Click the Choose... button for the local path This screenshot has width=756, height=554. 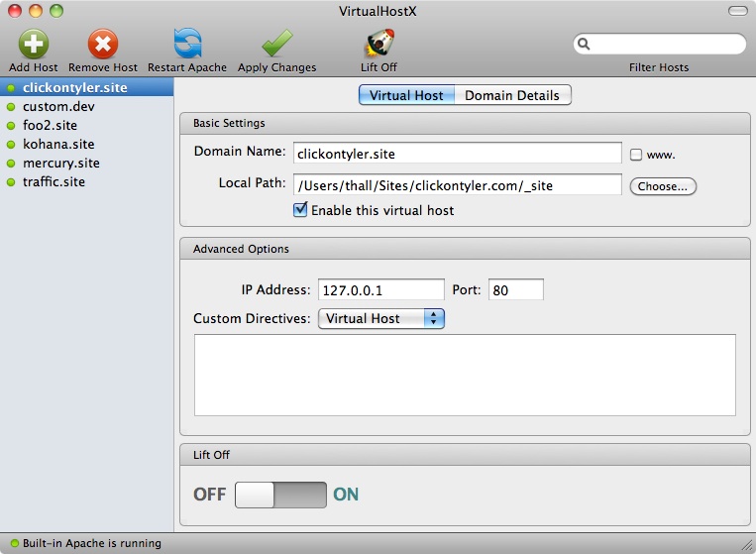click(663, 186)
